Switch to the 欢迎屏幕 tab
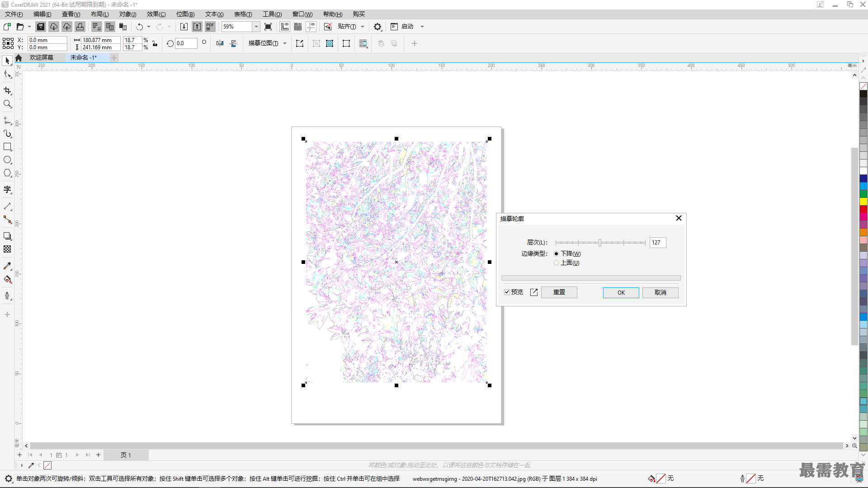Viewport: 868px width, 488px height. 42,57
